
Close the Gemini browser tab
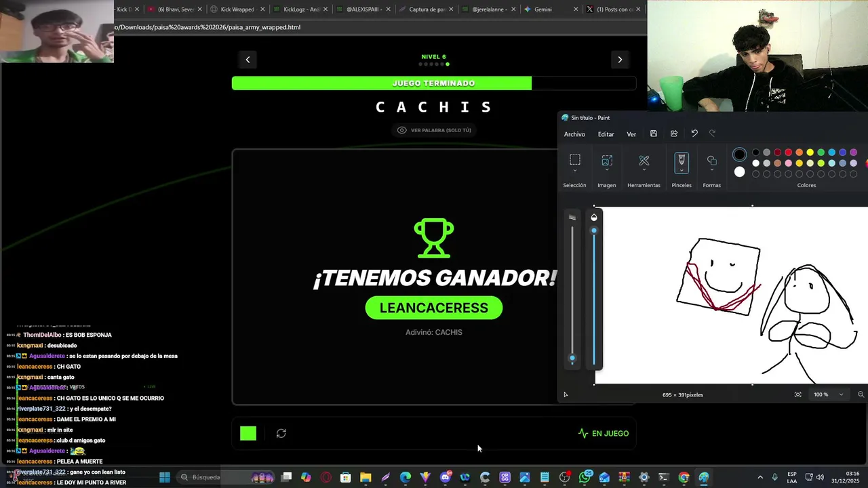click(576, 9)
